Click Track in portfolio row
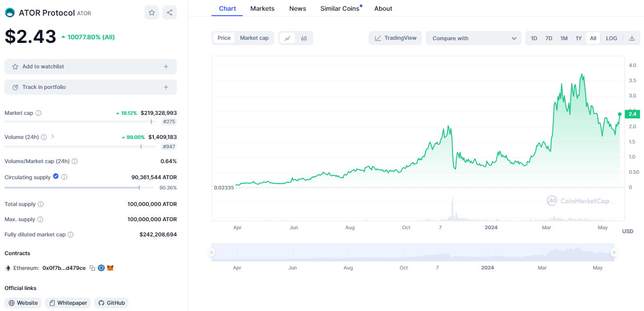The width and height of the screenshot is (644, 311). click(91, 87)
